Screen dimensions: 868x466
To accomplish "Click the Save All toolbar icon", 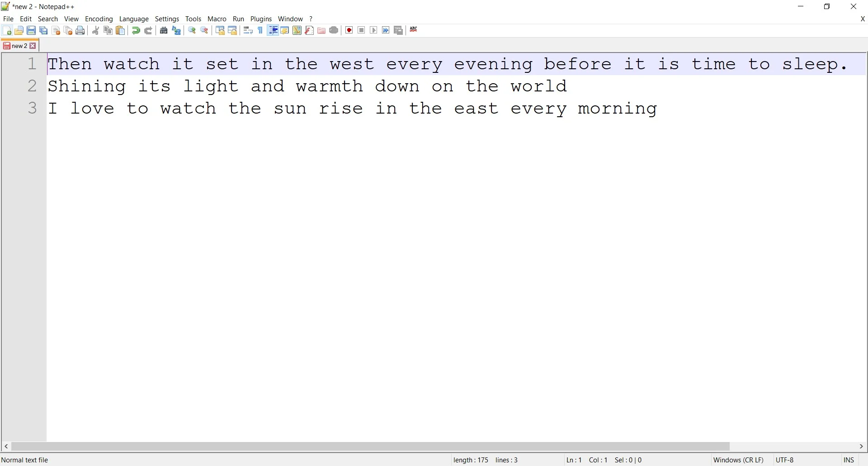I will point(43,30).
